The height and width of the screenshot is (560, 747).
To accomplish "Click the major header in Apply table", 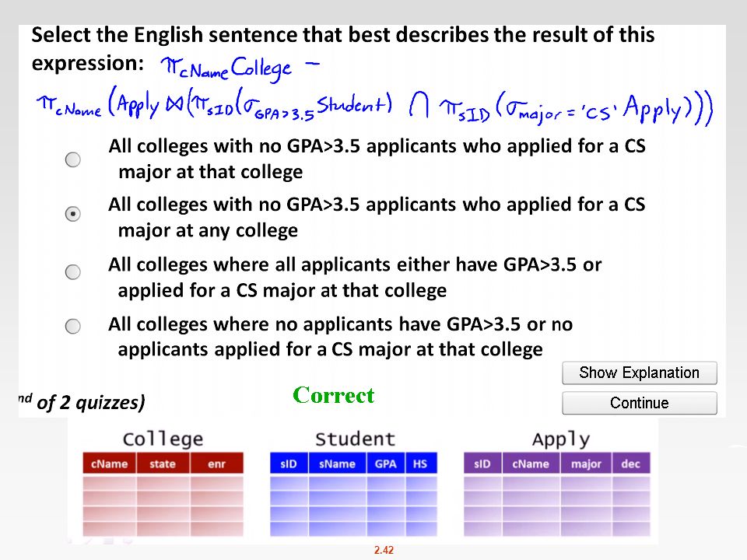I will pyautogui.click(x=586, y=464).
